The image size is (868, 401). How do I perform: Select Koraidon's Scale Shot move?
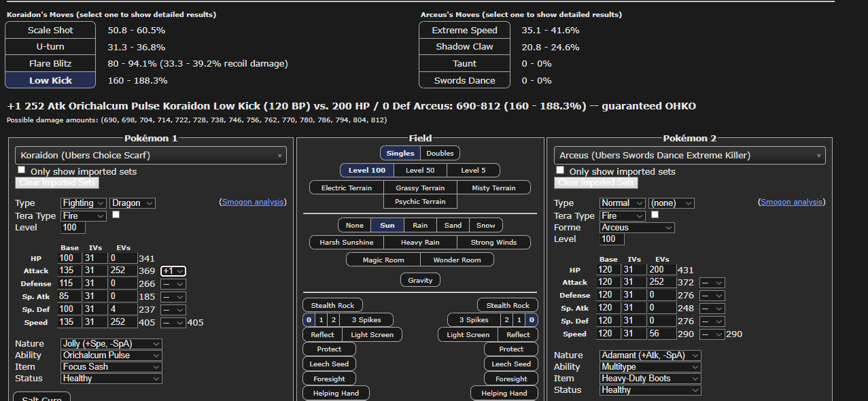tap(50, 31)
